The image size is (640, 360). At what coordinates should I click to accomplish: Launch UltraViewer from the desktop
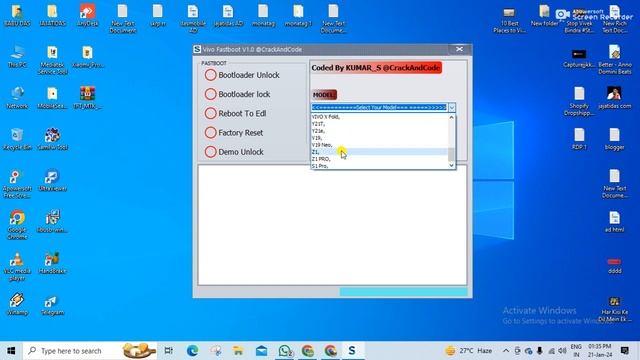[x=52, y=181]
